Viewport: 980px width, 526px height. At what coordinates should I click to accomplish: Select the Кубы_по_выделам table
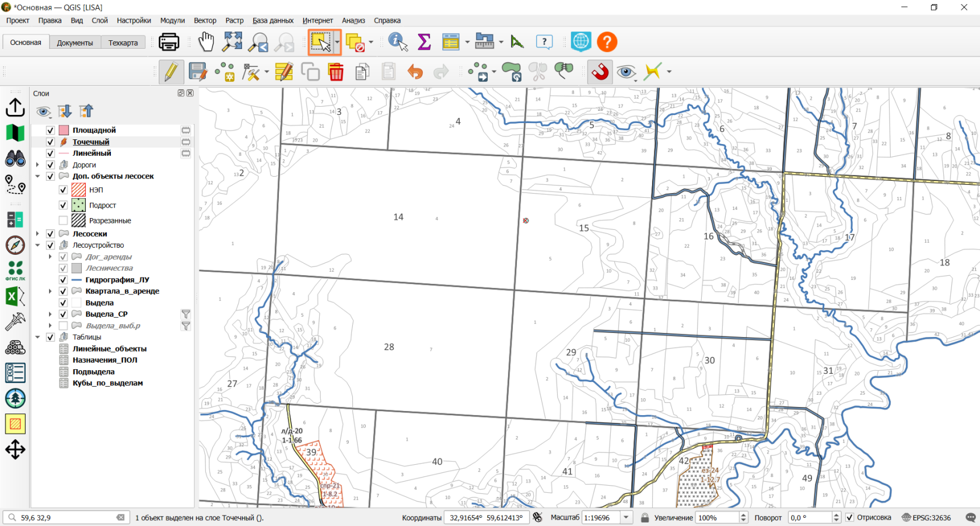[x=108, y=383]
